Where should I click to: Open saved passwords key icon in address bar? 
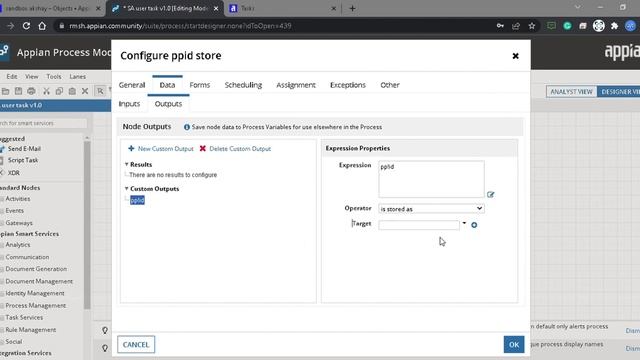pos(500,26)
